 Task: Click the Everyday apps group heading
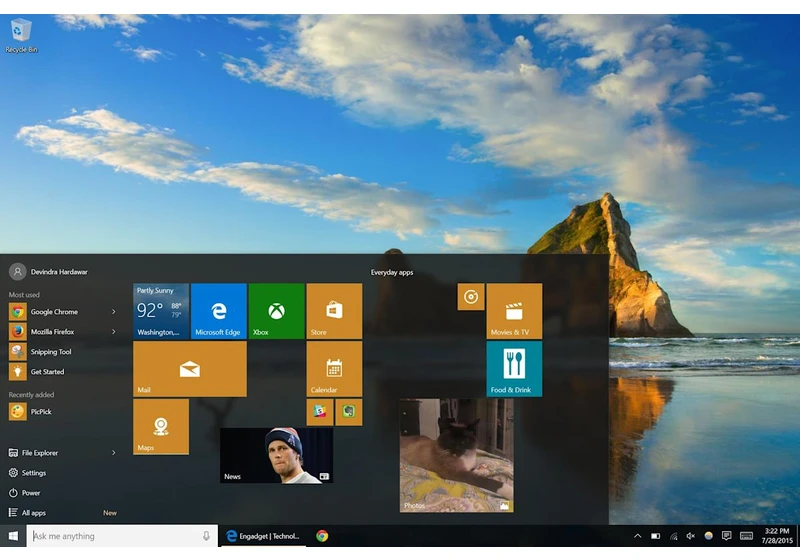(x=392, y=272)
